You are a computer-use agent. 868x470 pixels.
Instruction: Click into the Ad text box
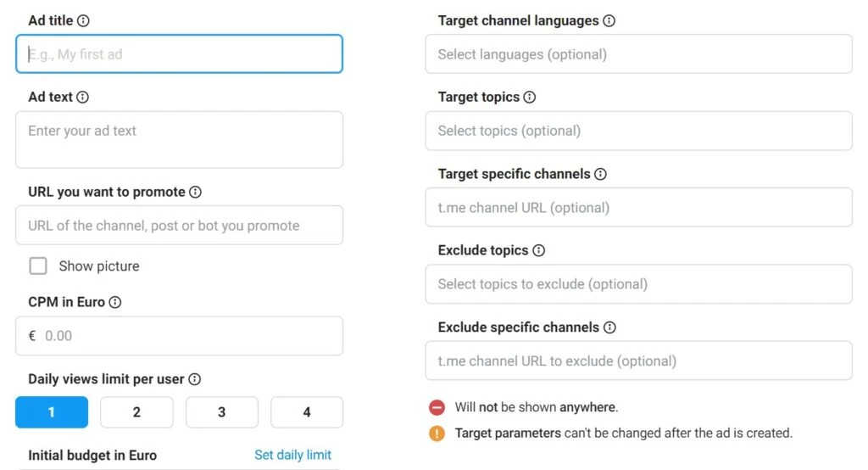point(180,140)
